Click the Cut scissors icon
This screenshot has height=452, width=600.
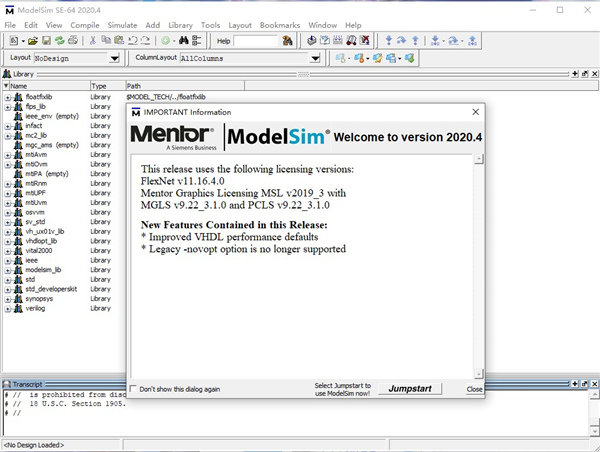[x=92, y=41]
